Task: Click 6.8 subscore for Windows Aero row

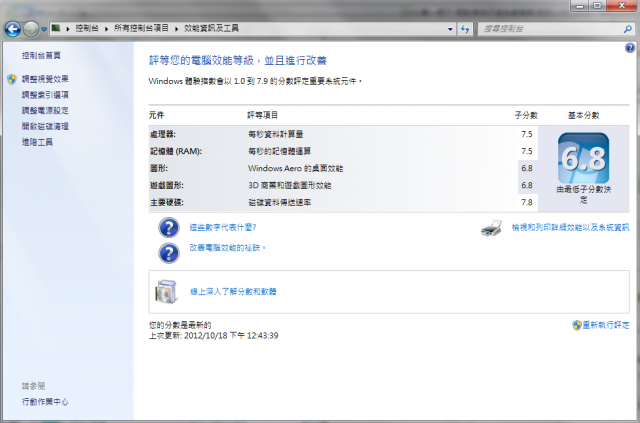Action: pos(527,168)
